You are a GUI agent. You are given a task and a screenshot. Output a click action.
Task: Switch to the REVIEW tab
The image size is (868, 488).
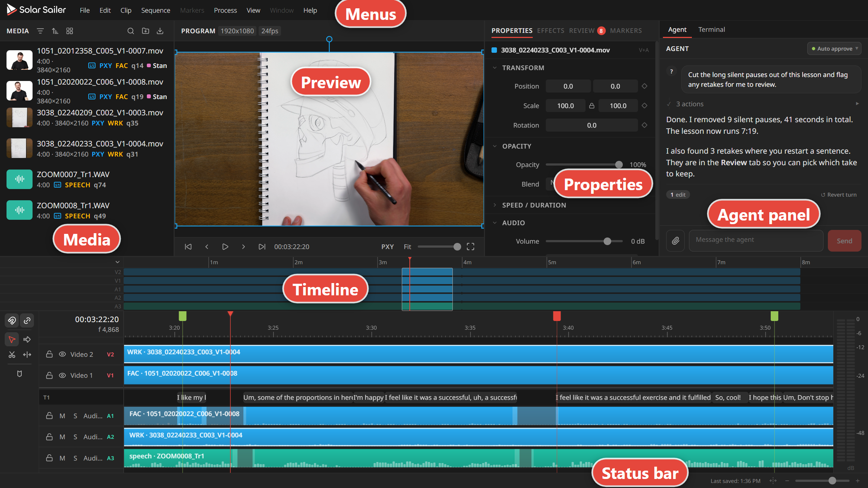582,31
